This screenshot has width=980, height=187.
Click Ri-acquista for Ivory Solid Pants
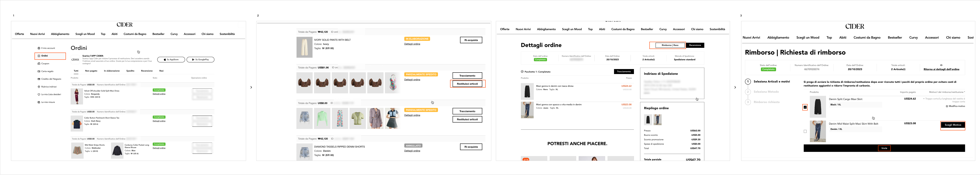point(471,40)
